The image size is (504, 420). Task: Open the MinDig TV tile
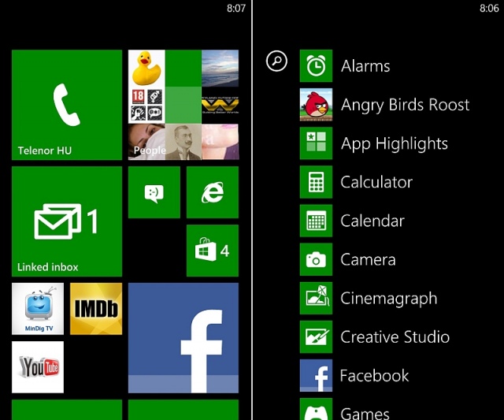tap(38, 309)
